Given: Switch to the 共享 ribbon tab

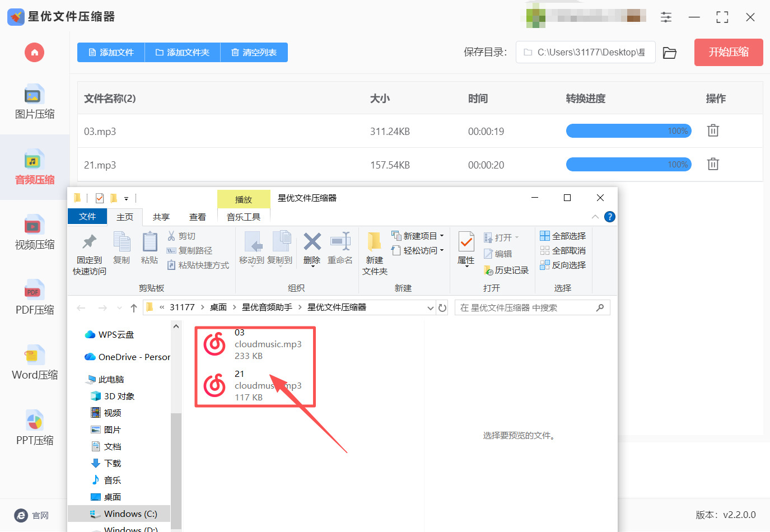Looking at the screenshot, I should 161,217.
